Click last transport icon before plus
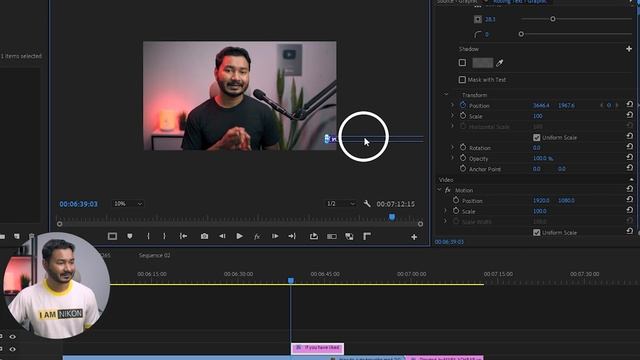 point(367,236)
